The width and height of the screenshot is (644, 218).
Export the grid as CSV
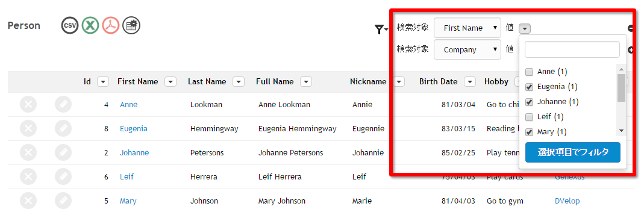pos(70,25)
